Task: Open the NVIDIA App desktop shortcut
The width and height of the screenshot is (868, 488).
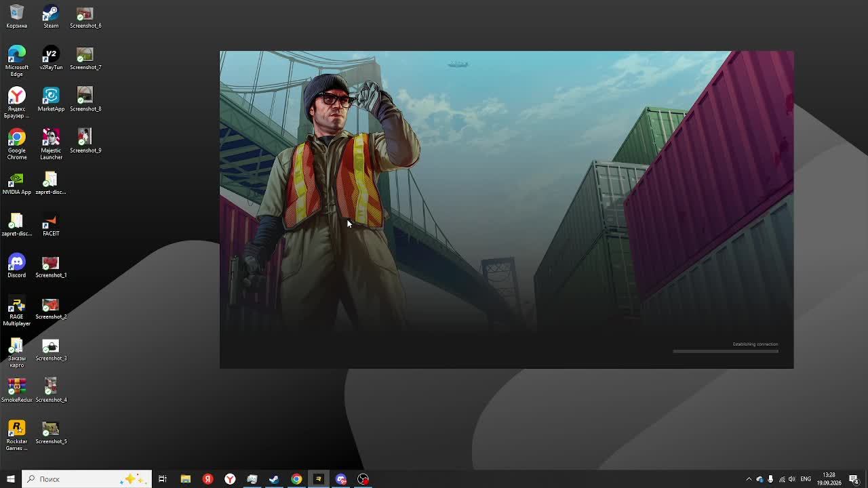Action: [x=16, y=183]
